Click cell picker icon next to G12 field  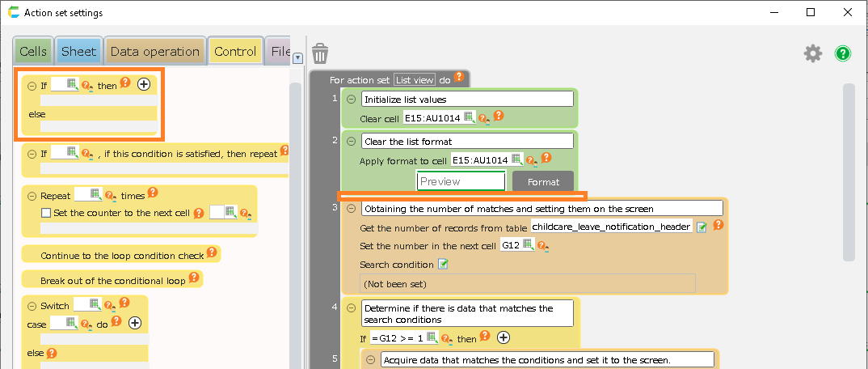(x=528, y=245)
